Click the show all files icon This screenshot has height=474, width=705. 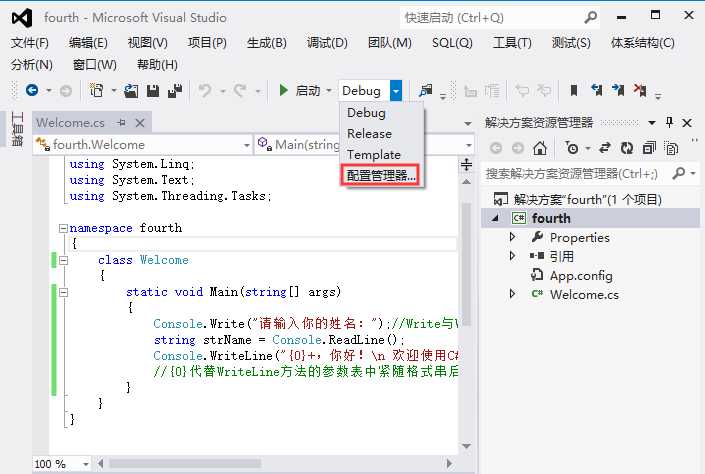[671, 148]
